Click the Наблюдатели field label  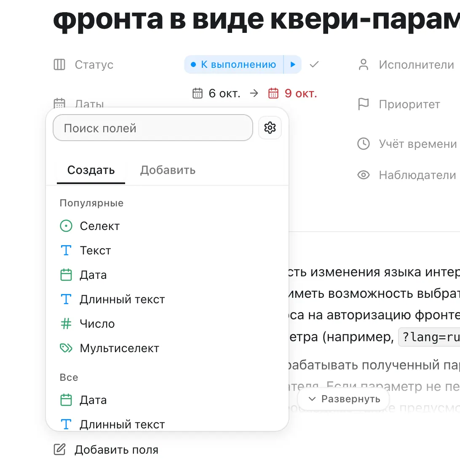point(417,175)
